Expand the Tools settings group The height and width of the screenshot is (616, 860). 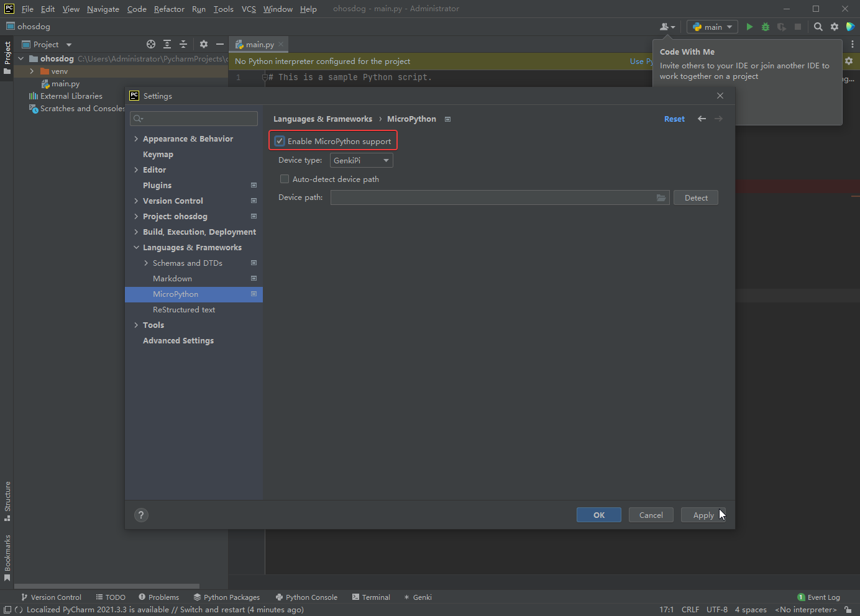tap(136, 325)
